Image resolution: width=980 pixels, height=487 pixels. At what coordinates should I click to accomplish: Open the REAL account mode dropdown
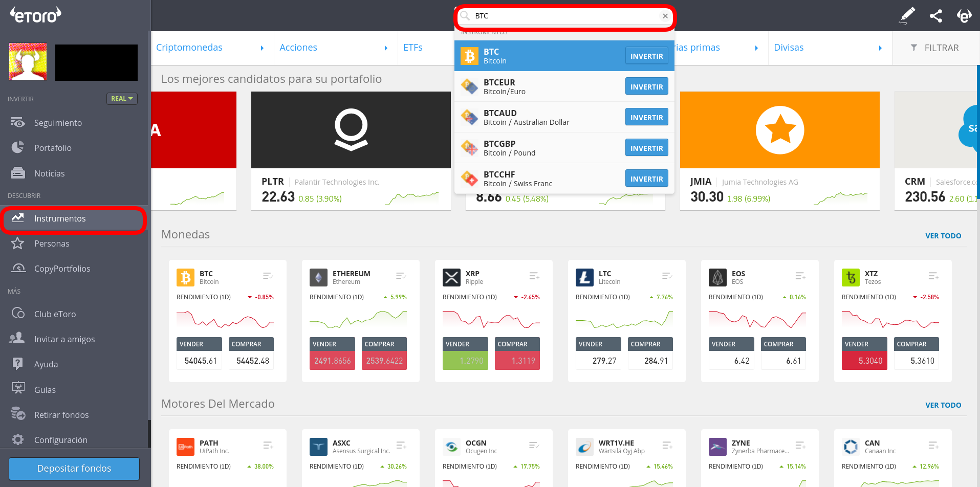[122, 99]
